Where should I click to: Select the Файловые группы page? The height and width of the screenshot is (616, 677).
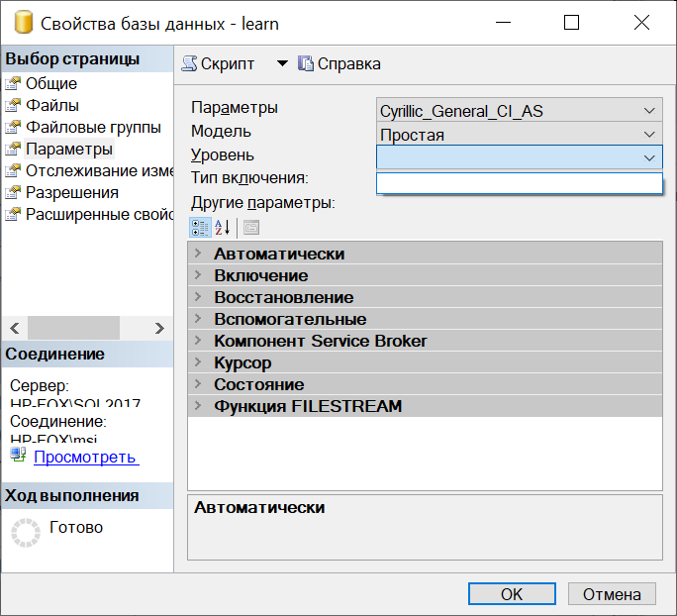[93, 127]
